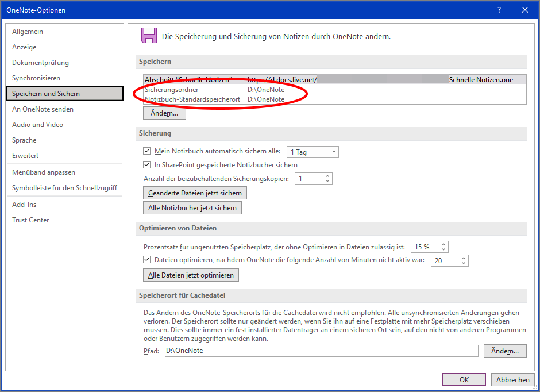The height and width of the screenshot is (392, 540).
Task: Toggle optimize files after inactivity checkbox
Action: [146, 259]
